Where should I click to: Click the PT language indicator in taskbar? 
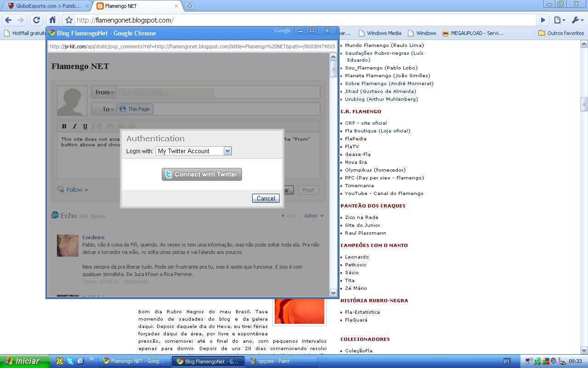pos(507,362)
